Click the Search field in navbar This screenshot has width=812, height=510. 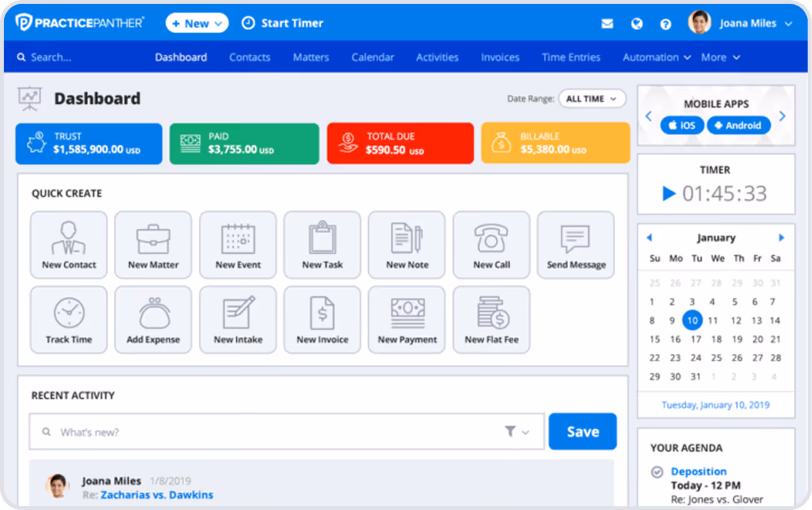pyautogui.click(x=51, y=57)
